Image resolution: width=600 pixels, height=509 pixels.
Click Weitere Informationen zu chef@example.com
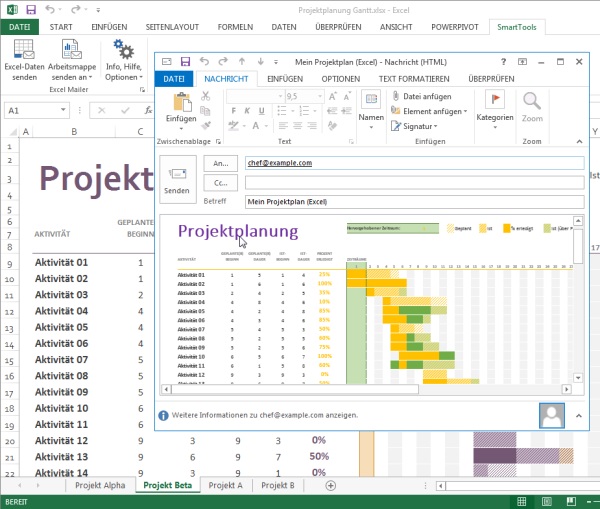coord(265,415)
